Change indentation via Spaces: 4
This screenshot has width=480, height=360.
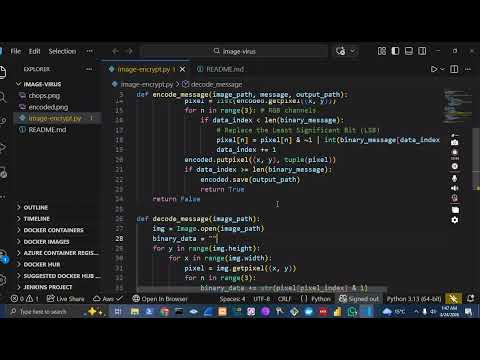click(232, 299)
